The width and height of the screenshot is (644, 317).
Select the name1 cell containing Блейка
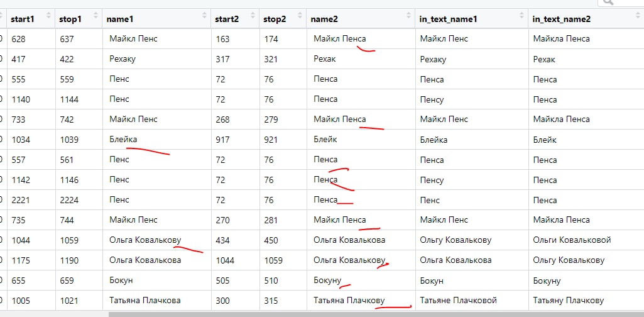[123, 140]
